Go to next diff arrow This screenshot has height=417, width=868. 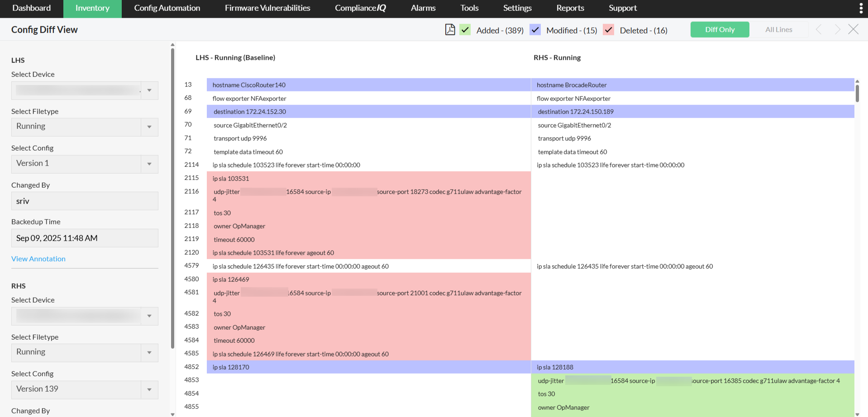click(837, 30)
